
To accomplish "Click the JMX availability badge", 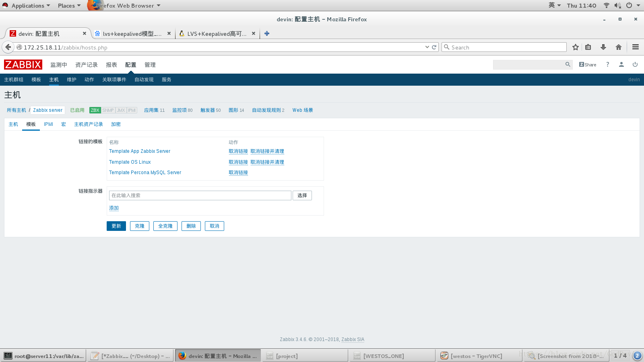I will (121, 110).
